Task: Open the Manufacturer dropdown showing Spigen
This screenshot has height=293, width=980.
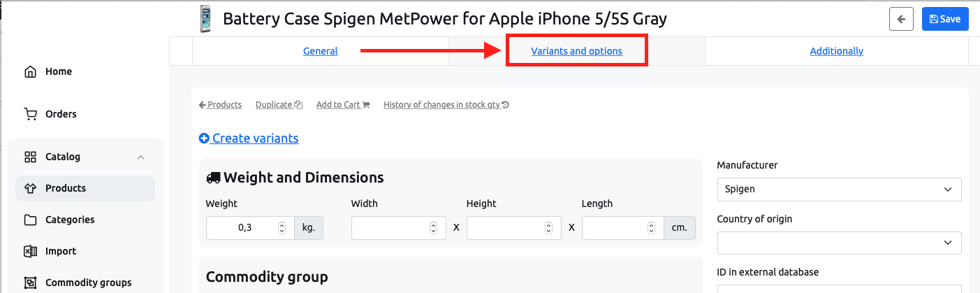Action: 839,189
